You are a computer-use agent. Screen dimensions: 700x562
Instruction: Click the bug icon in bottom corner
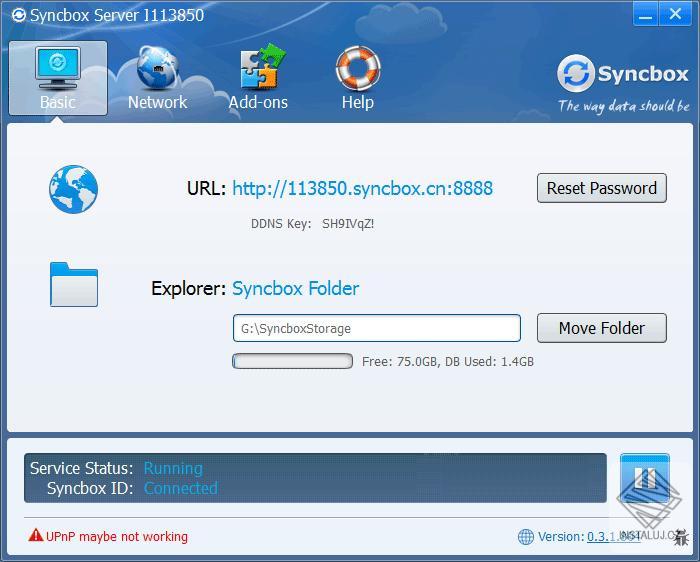point(681,537)
